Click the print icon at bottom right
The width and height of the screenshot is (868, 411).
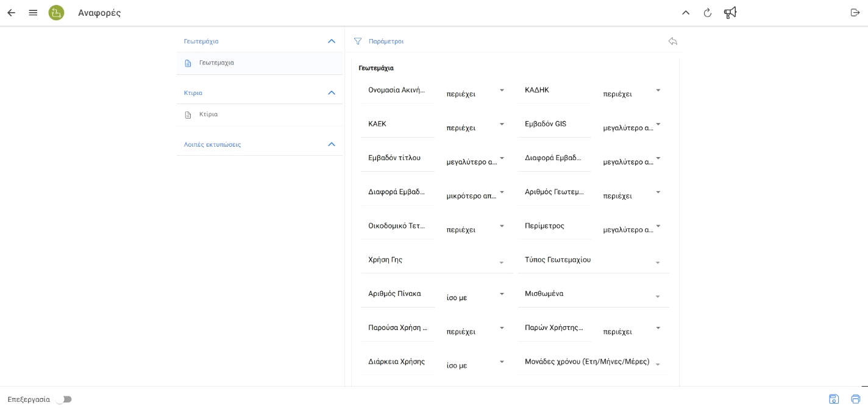tap(855, 399)
